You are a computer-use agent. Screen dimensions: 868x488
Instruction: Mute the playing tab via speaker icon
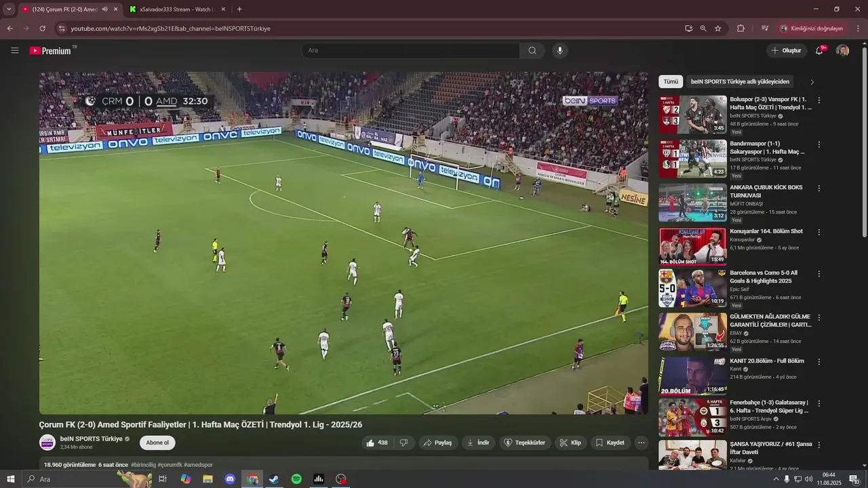(x=104, y=9)
